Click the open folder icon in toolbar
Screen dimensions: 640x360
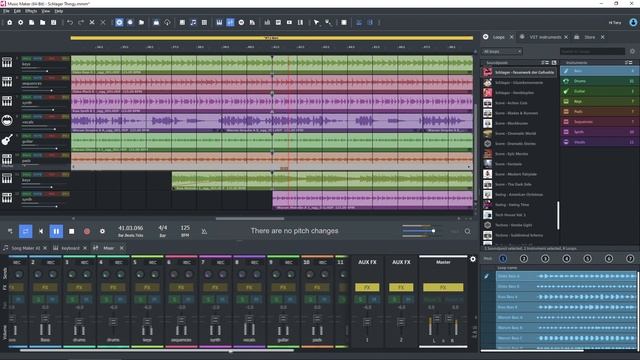tap(42, 22)
